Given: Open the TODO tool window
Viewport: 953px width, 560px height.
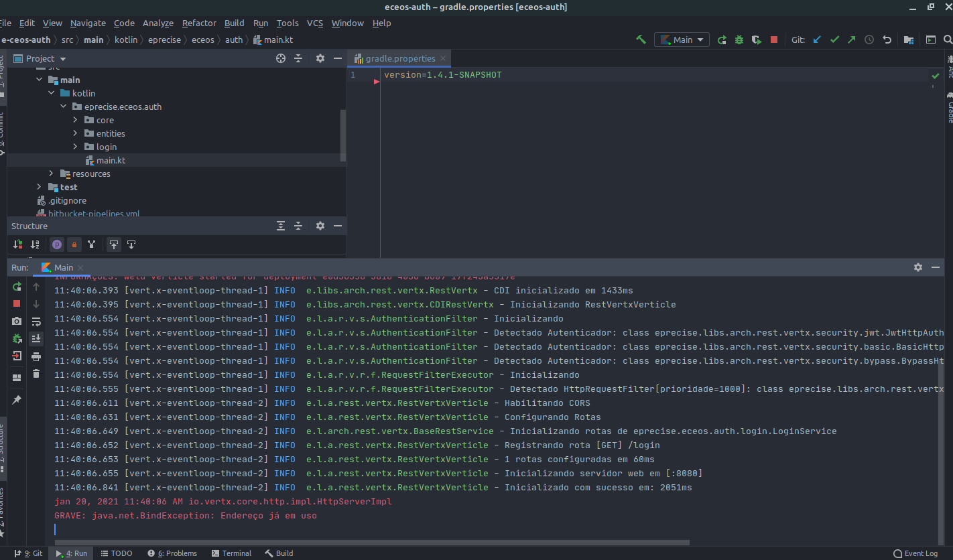Looking at the screenshot, I should [116, 553].
